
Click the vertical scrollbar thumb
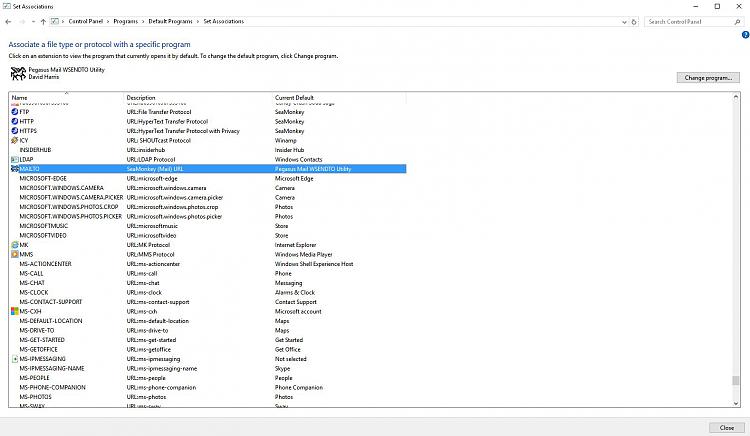(x=736, y=381)
